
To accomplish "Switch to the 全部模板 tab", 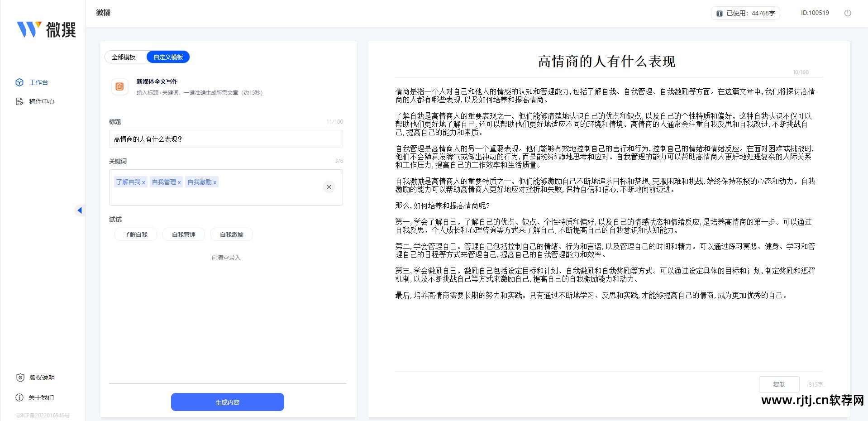I will pos(124,57).
